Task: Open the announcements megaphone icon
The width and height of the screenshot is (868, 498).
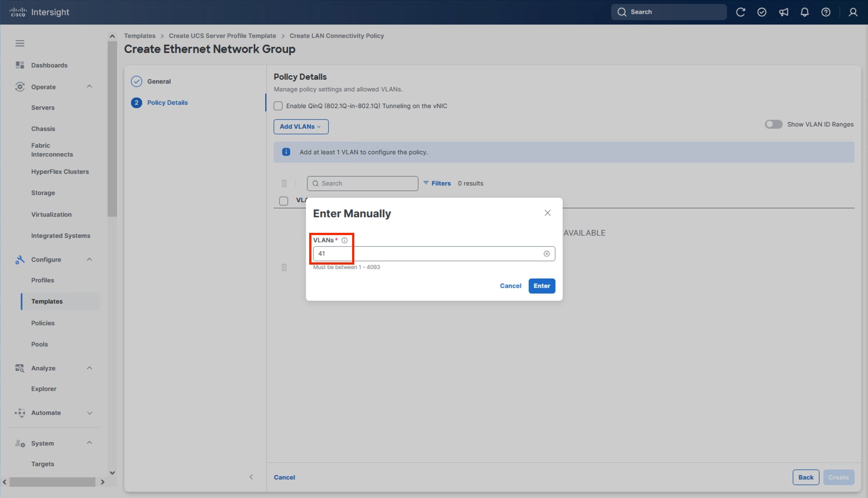Action: tap(783, 12)
